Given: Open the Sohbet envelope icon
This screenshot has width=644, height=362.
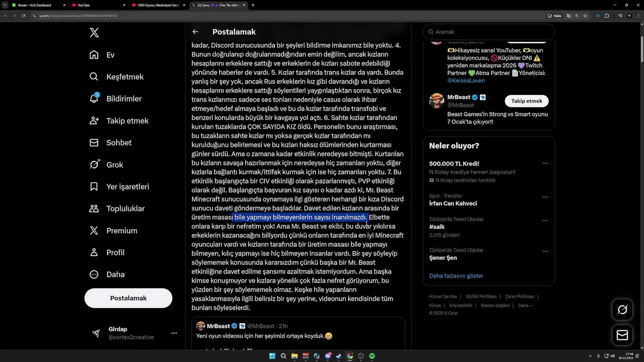Looking at the screenshot, I should tap(94, 143).
